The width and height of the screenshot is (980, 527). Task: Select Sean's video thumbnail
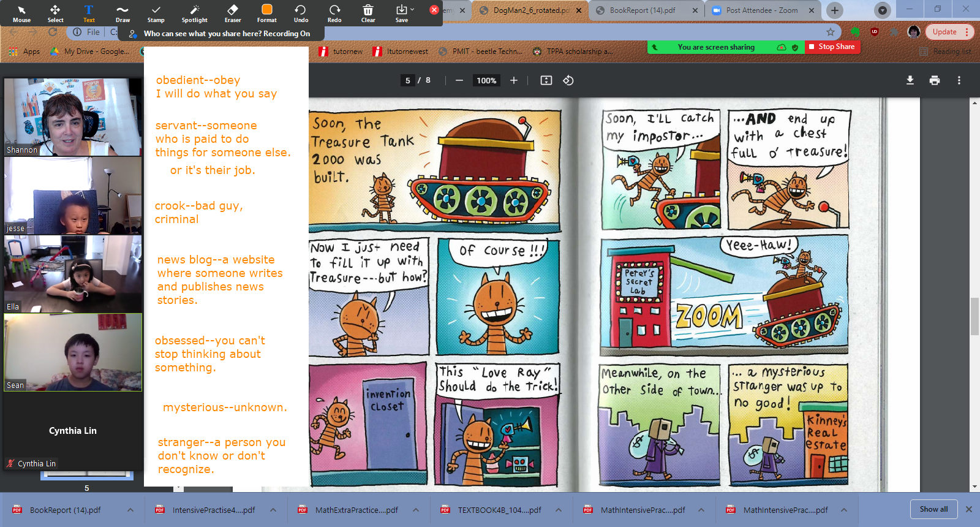(73, 352)
